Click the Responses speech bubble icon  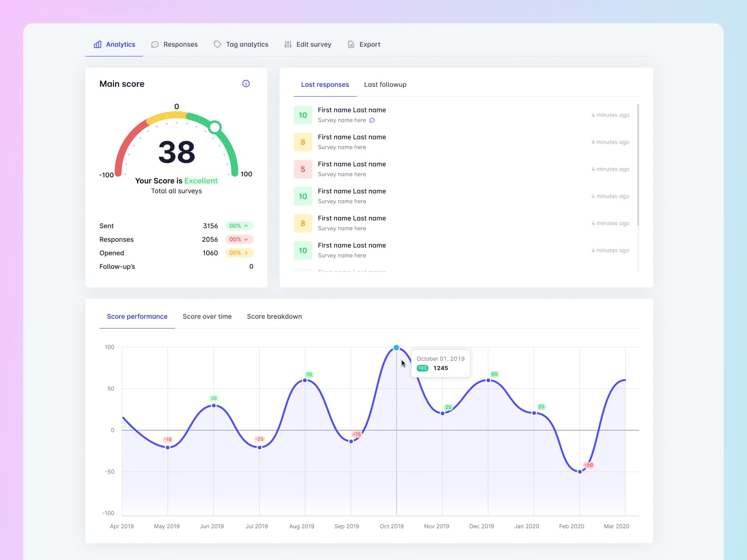pyautogui.click(x=155, y=44)
